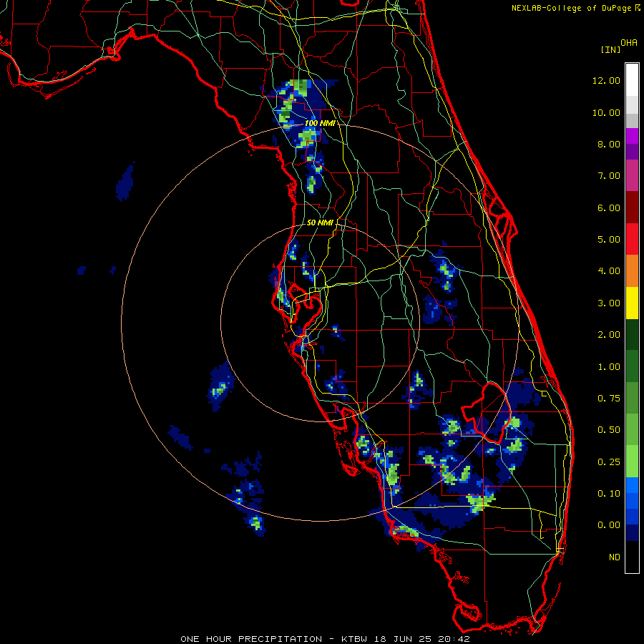Click the 2.00 legend value
644x644 pixels.
[609, 335]
